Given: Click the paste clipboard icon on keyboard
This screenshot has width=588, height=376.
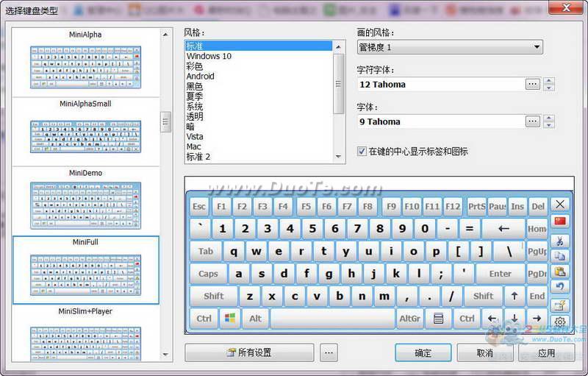Looking at the screenshot, I should (x=560, y=272).
